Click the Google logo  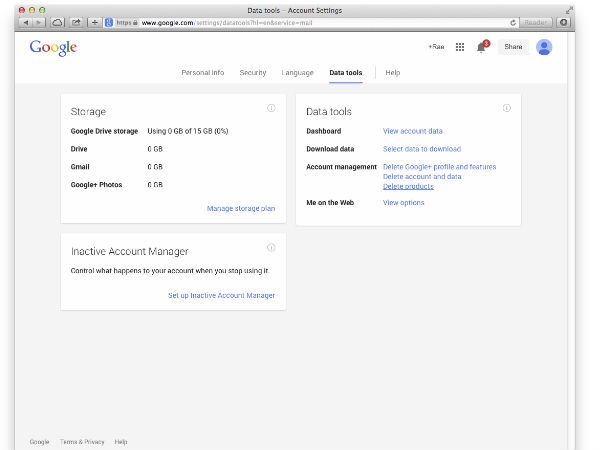[x=53, y=48]
